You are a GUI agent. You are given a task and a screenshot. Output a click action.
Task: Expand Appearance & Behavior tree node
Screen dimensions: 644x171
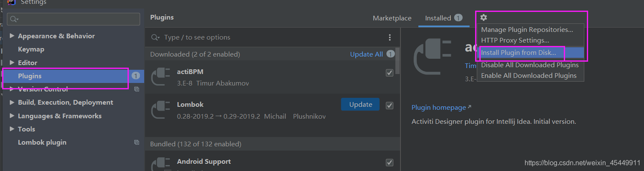(x=12, y=36)
